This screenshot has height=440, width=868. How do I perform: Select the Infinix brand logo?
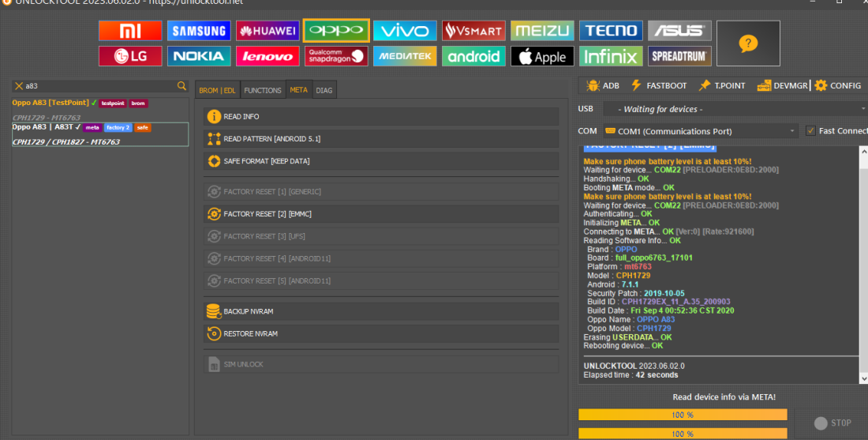pyautogui.click(x=611, y=56)
